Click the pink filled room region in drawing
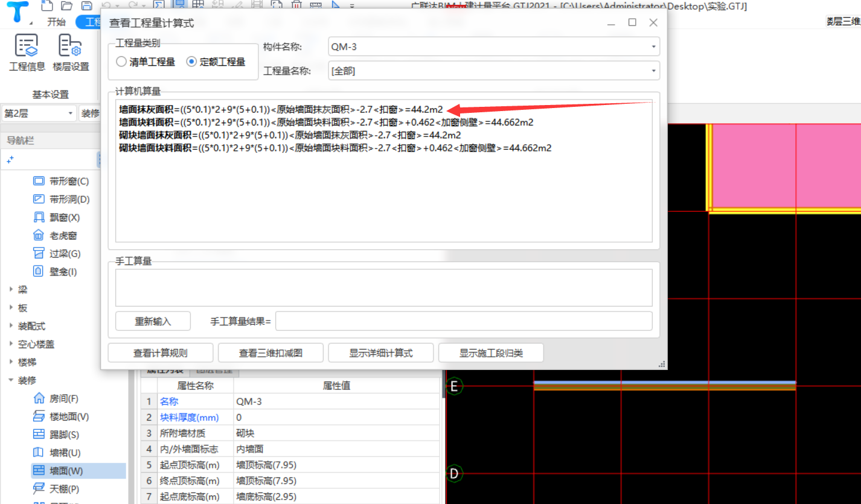This screenshot has height=504, width=861. click(x=787, y=165)
